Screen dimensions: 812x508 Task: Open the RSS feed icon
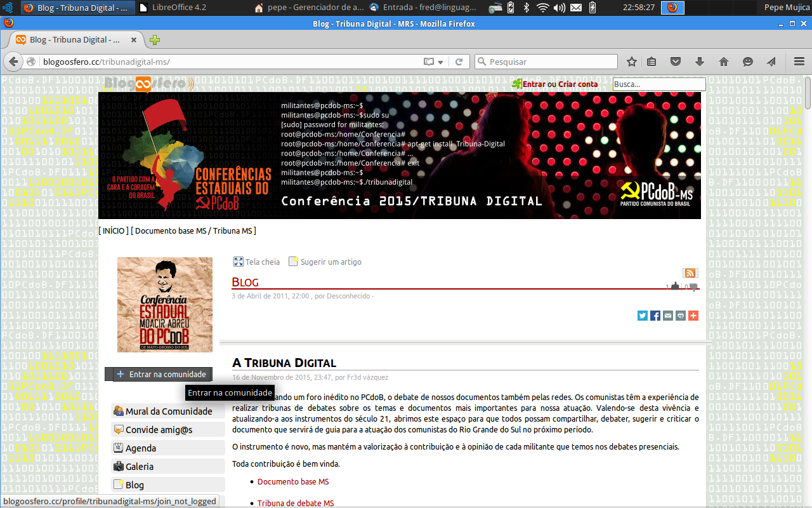[690, 273]
